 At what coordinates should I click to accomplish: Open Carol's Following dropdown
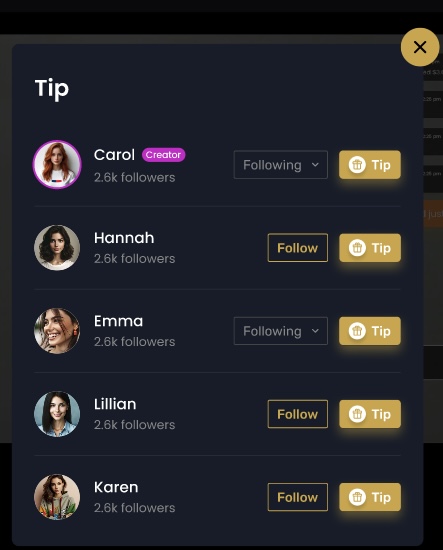pos(281,165)
